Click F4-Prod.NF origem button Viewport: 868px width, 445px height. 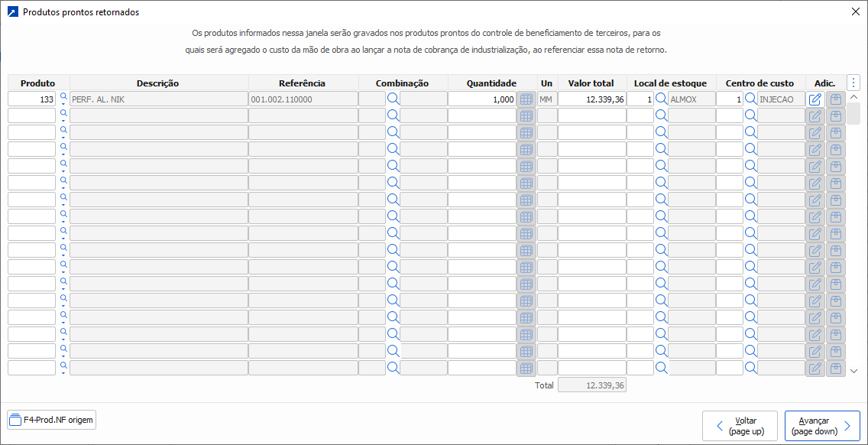click(x=51, y=420)
